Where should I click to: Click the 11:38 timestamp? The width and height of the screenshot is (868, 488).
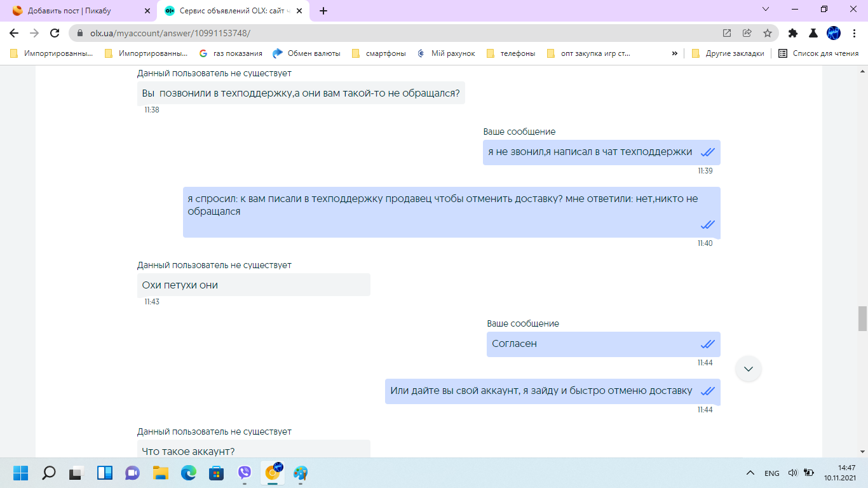(152, 110)
